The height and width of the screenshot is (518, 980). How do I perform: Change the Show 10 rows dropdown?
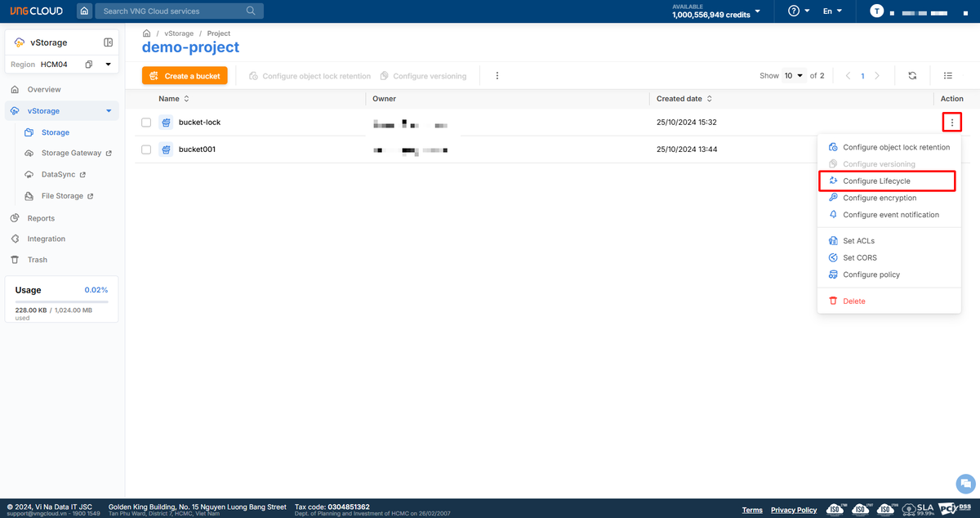tap(794, 76)
